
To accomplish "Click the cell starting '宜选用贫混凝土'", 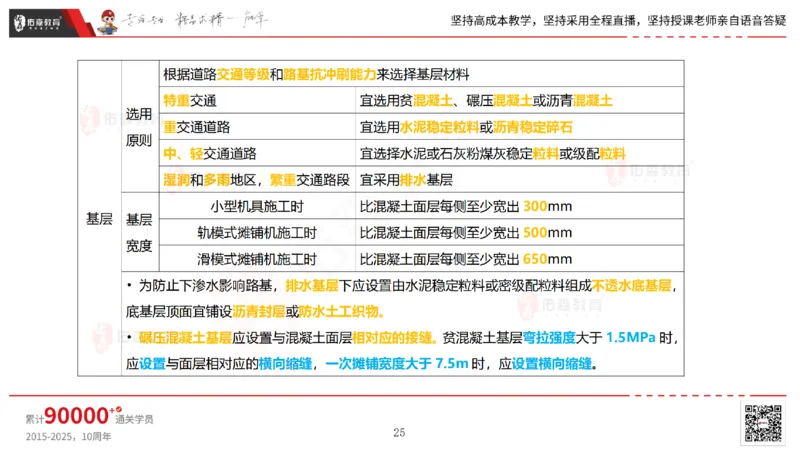I will tap(519, 100).
